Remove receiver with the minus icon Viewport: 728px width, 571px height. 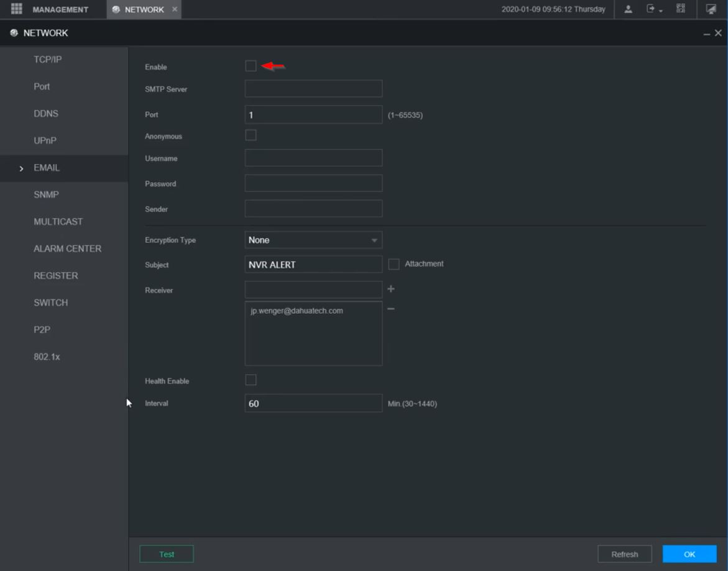tap(391, 309)
